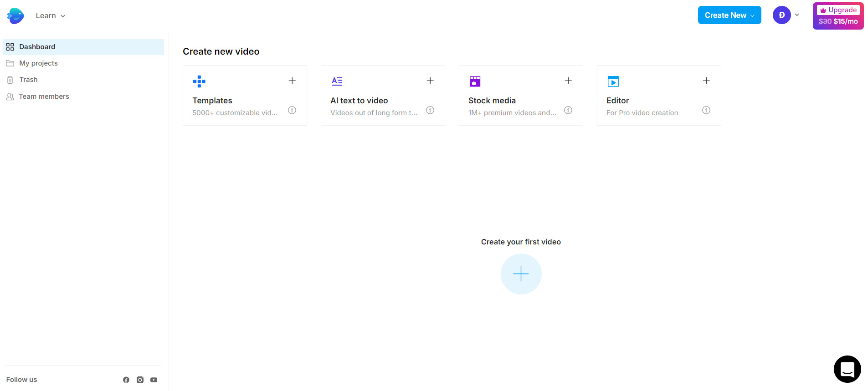Click the 'Videos out of long form t...' description
The width and height of the screenshot is (868, 391).
(374, 113)
